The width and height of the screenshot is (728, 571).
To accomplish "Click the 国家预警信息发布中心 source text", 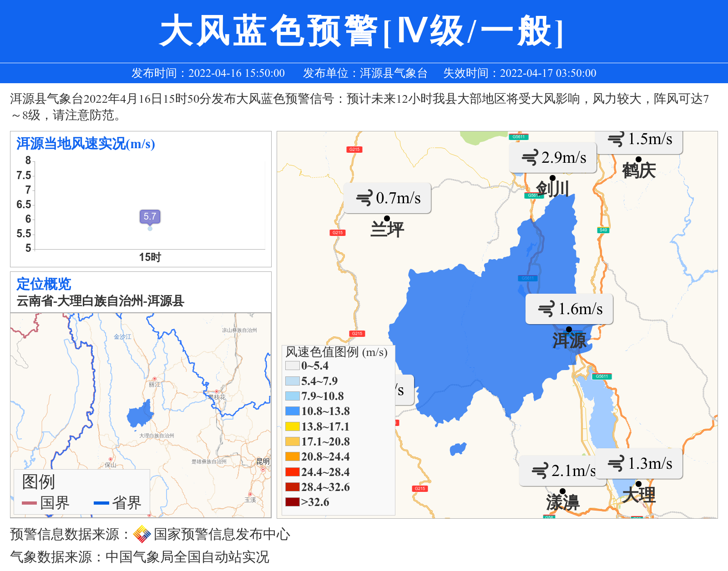I will coord(222,534).
